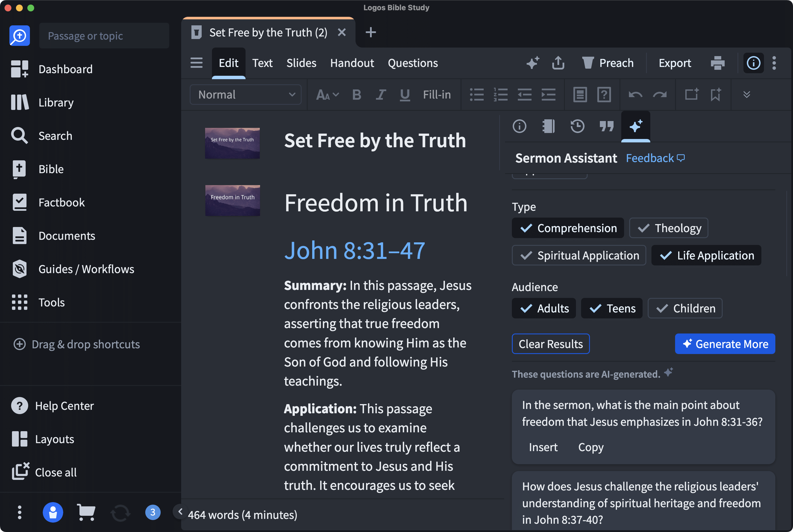
Task: Open the Normal paragraph style dropdown
Action: pos(245,95)
